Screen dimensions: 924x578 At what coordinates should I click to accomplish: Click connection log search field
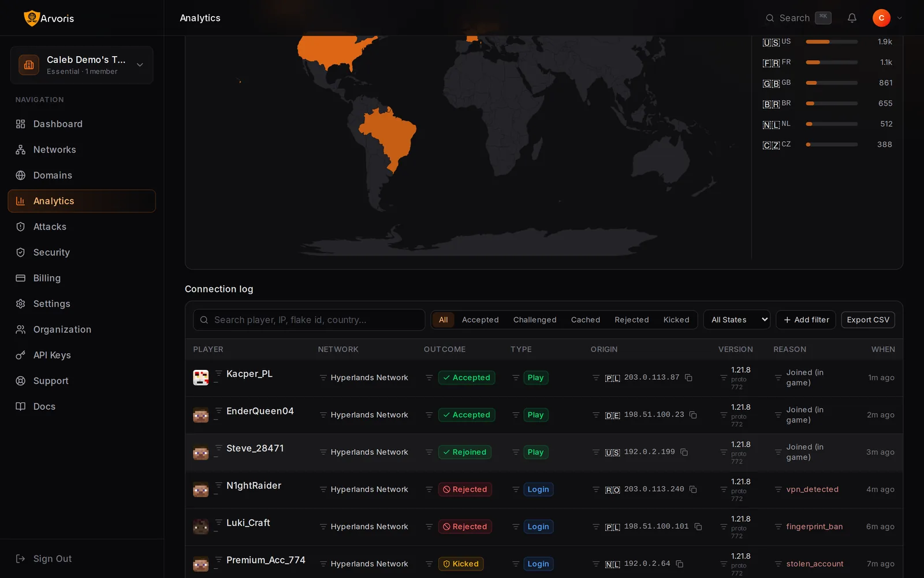pos(309,320)
